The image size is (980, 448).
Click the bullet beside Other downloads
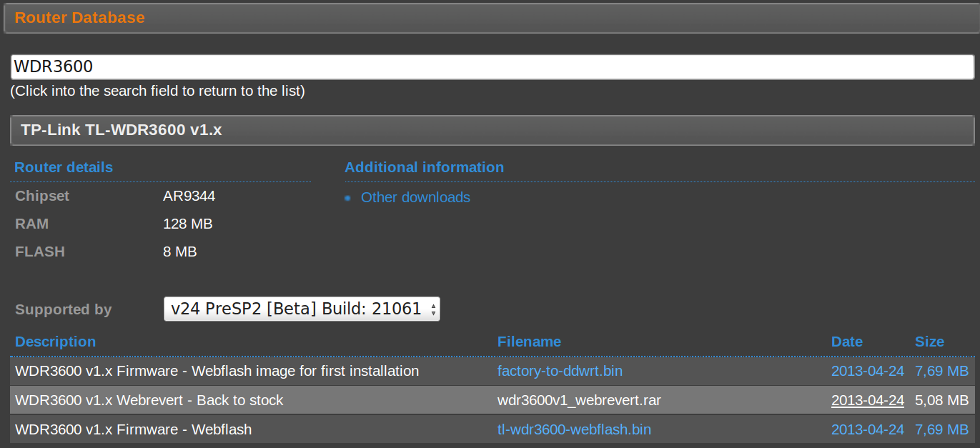tap(347, 198)
